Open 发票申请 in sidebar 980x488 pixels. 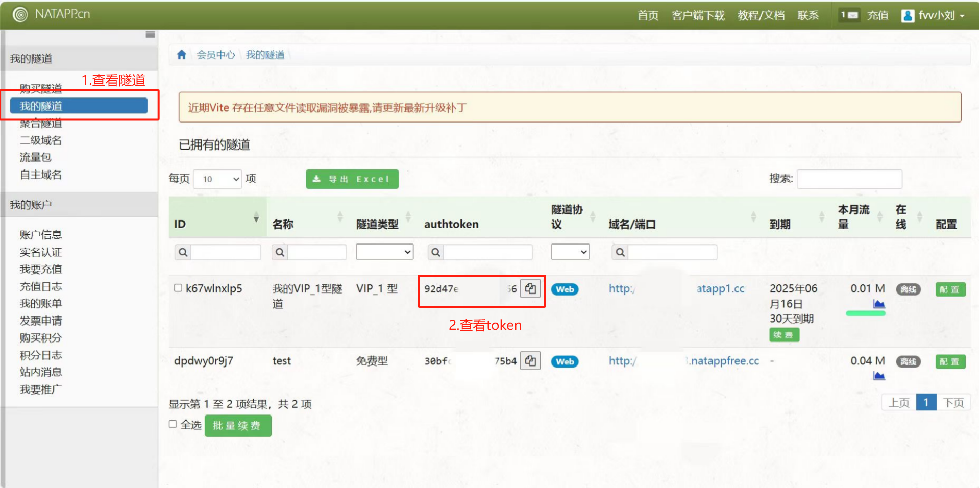click(41, 321)
